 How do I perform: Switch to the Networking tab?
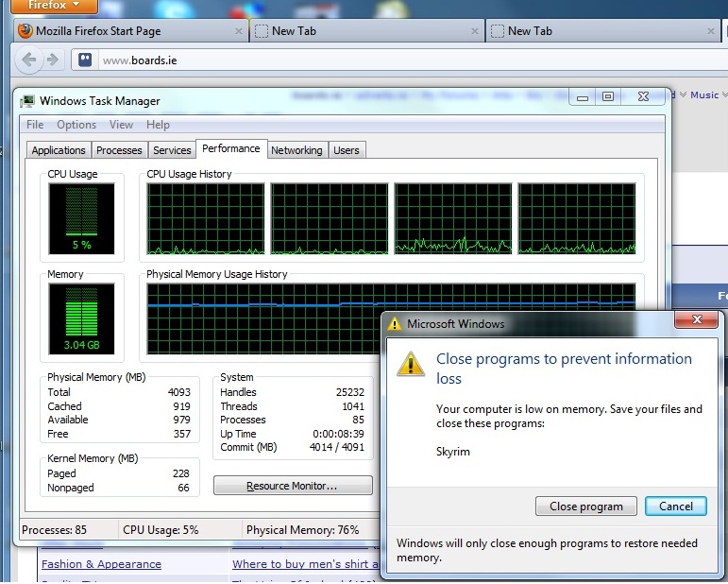pos(296,150)
